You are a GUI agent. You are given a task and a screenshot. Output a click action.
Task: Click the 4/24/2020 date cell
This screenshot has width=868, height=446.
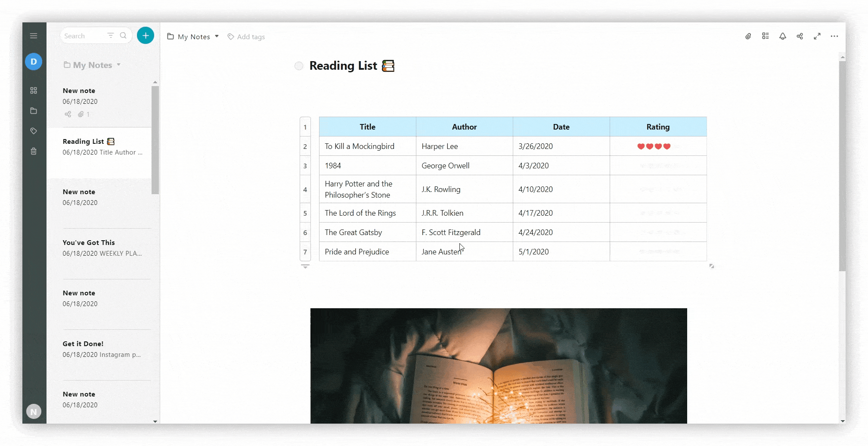[561, 232]
